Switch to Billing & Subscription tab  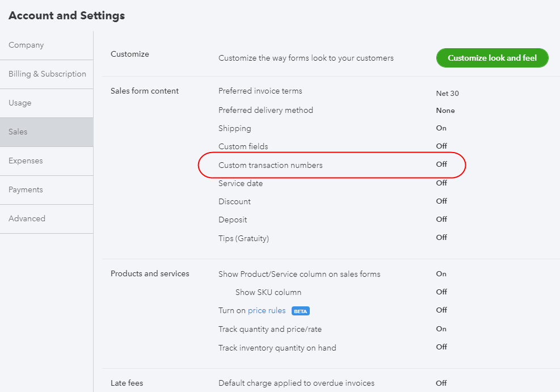click(x=47, y=74)
